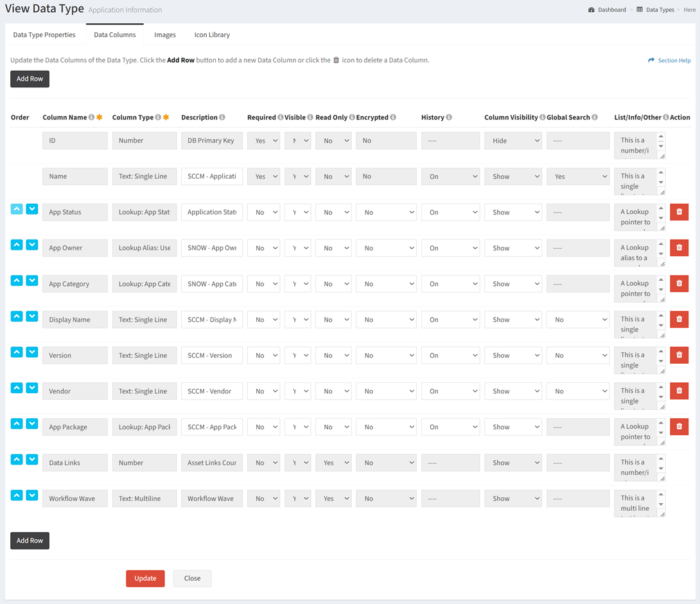
Task: Open Read Only dropdown for Name row
Action: point(333,177)
